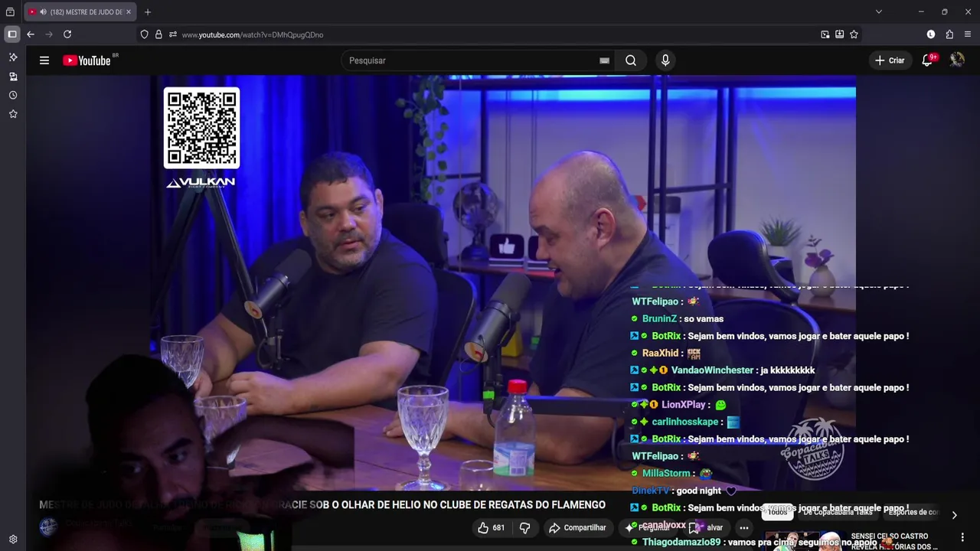The width and height of the screenshot is (980, 551).
Task: Open notifications bell with 9+ badge
Action: click(x=928, y=60)
